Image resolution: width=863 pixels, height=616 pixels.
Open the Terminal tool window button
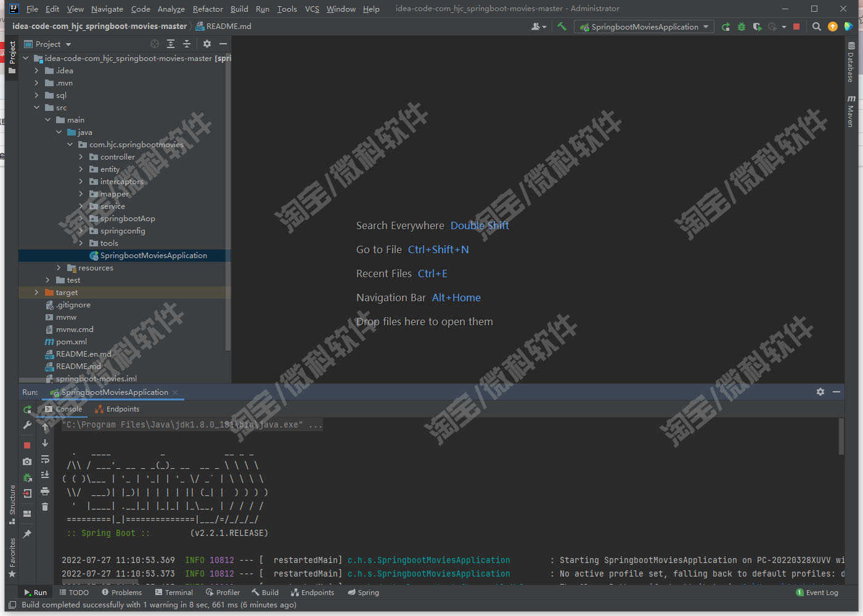[174, 593]
